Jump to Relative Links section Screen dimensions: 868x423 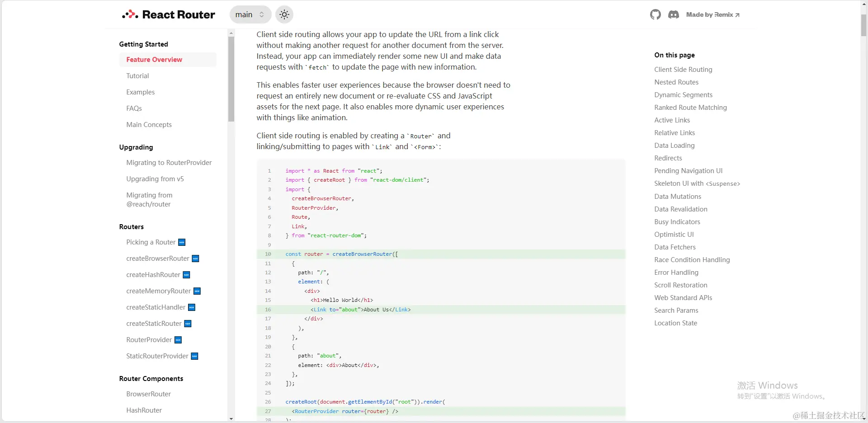[675, 133]
